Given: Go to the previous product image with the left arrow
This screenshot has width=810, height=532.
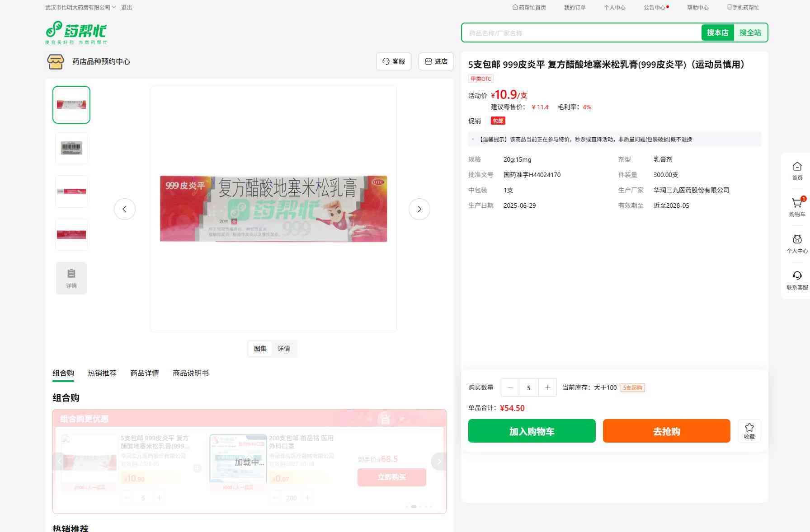Looking at the screenshot, I should (x=124, y=209).
